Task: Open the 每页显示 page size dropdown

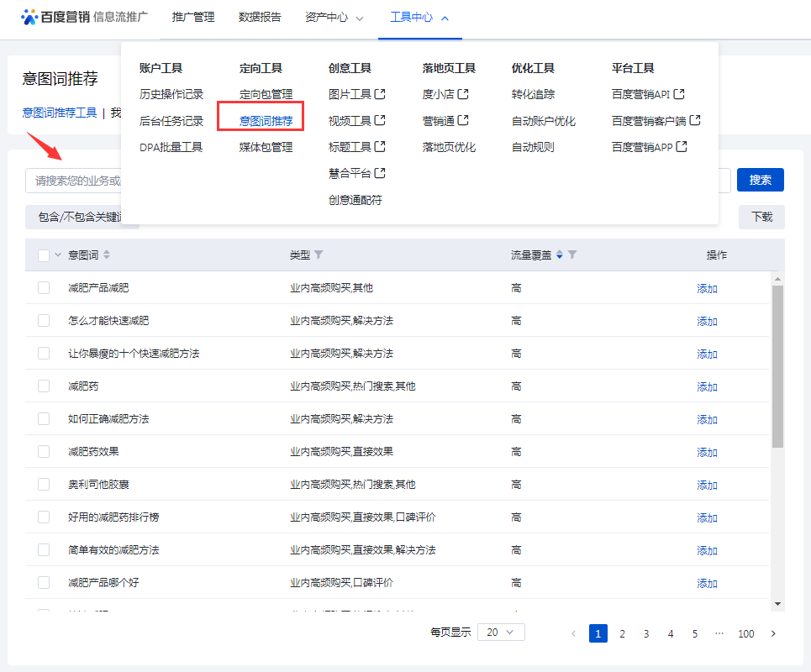Action: [501, 633]
